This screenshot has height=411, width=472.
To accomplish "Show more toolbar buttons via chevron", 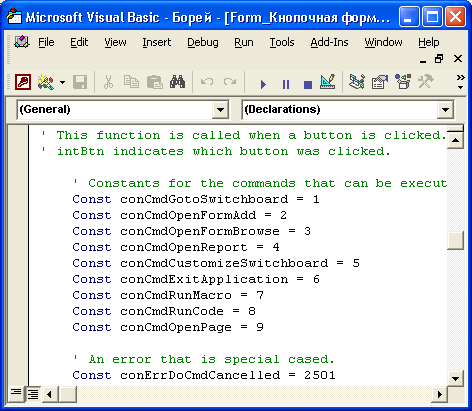I will [460, 82].
